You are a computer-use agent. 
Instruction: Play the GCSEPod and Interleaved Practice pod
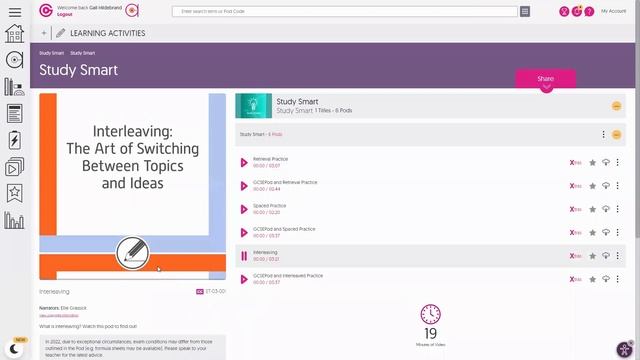pyautogui.click(x=244, y=279)
